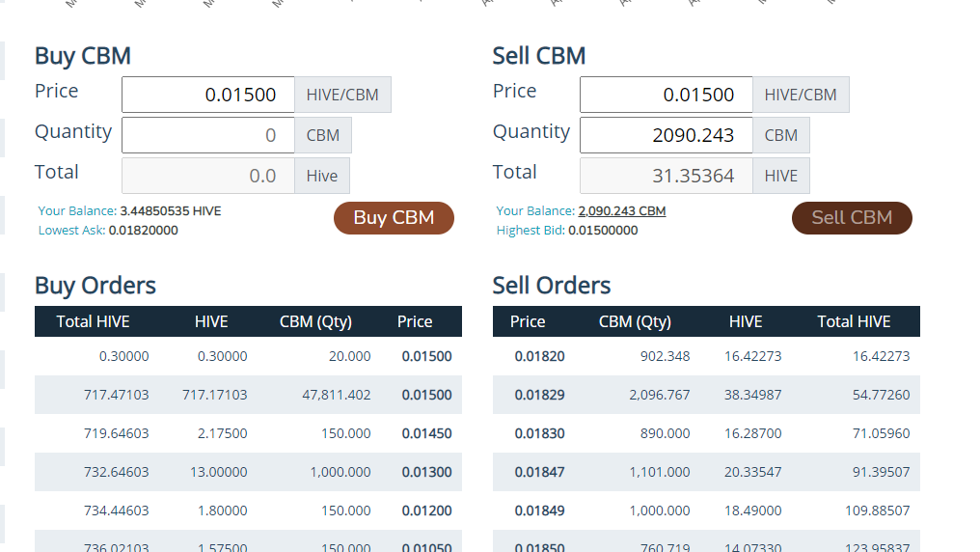Click the CBM (Qty) header in Sell Orders
This screenshot has width=980, height=552.
coord(635,322)
